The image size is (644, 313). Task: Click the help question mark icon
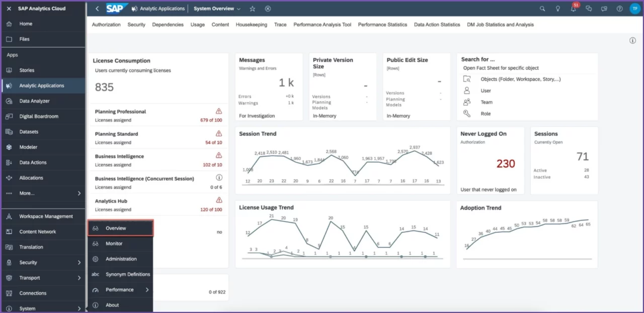619,9
